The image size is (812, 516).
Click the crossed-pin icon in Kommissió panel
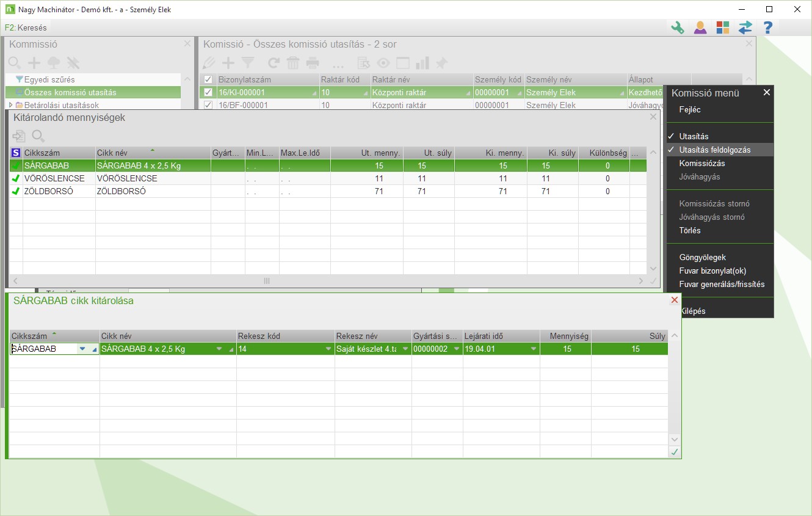click(x=73, y=62)
